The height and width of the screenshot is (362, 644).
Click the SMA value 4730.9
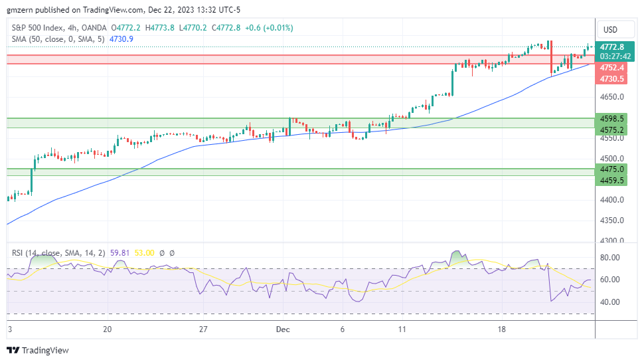(121, 39)
